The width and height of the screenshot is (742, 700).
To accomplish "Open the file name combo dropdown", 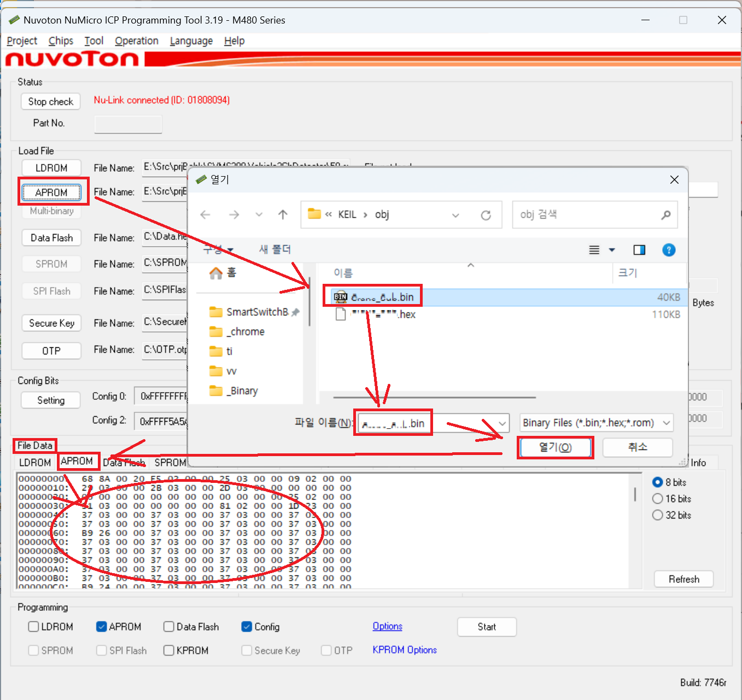I will 502,423.
